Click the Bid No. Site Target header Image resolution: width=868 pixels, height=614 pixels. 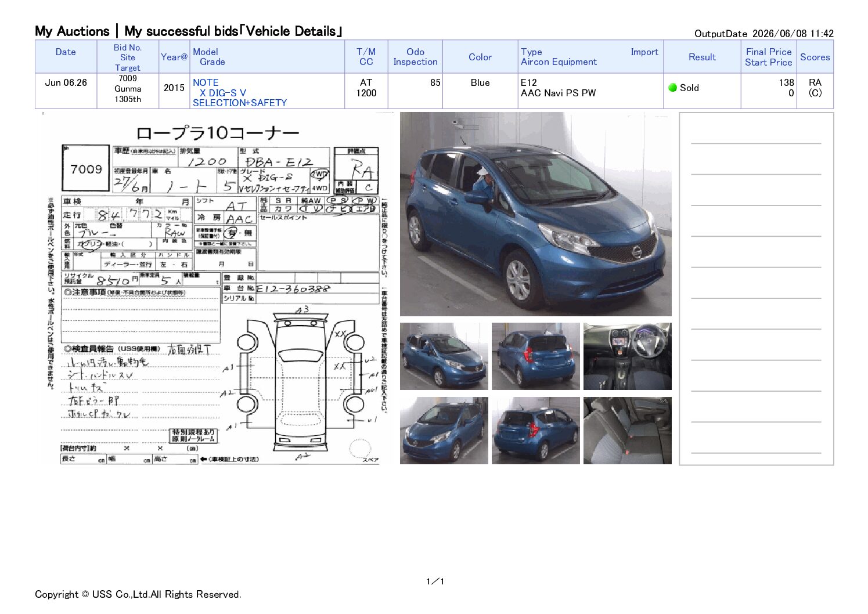click(x=128, y=57)
